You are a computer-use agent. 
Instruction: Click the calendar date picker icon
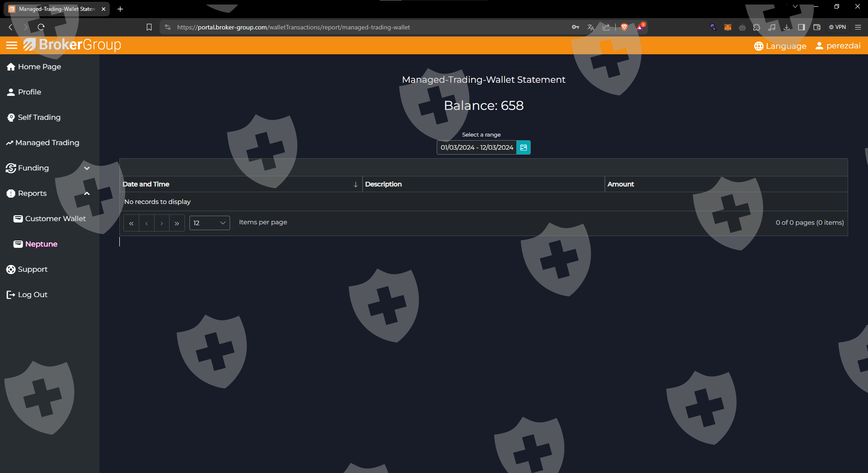pyautogui.click(x=524, y=147)
